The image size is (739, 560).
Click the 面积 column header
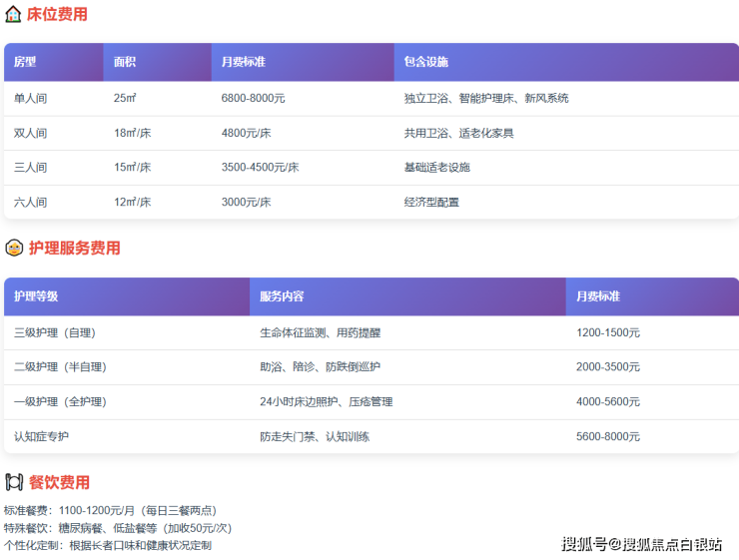(125, 62)
